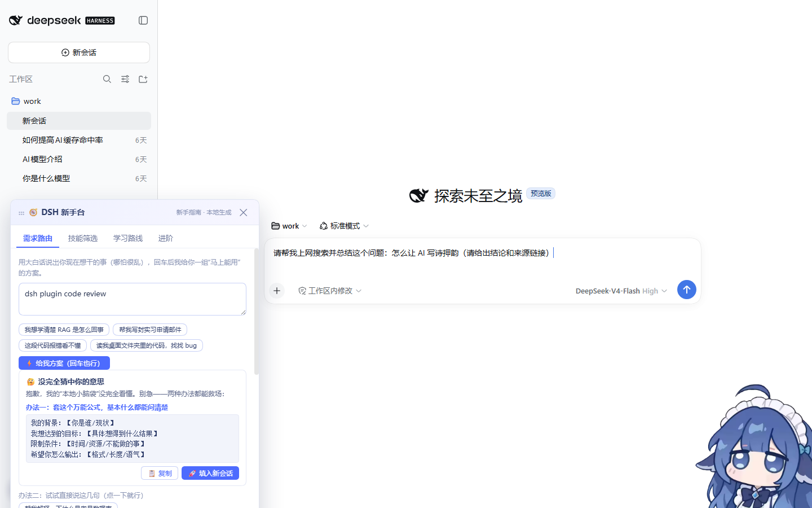Open conversation 你是什么模型
812x508 pixels.
(x=79, y=178)
